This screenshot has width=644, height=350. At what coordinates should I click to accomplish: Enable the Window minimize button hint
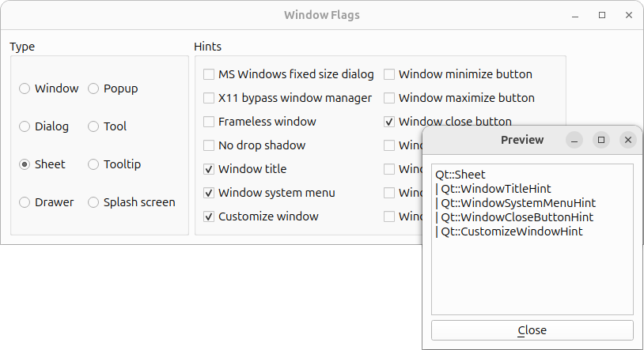[389, 74]
